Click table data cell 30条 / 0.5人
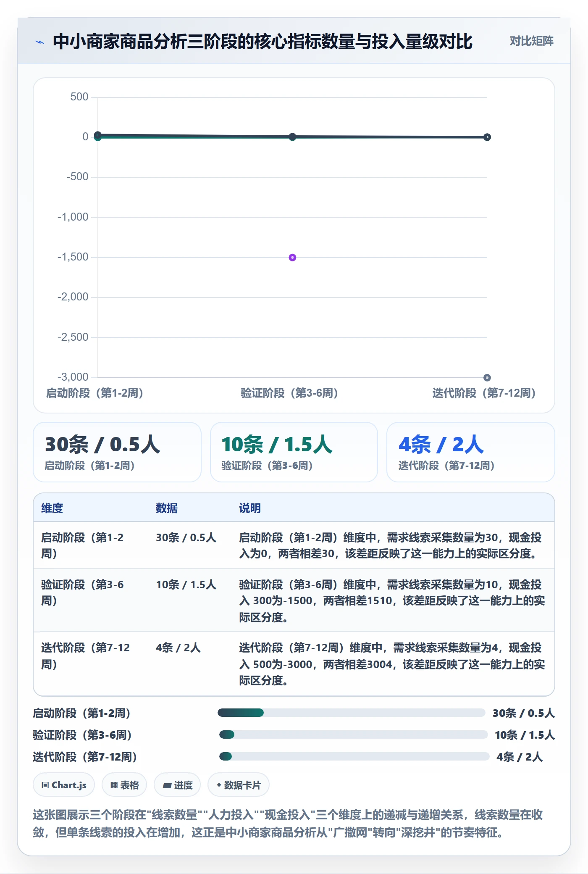The height and width of the screenshot is (874, 588). tap(186, 537)
